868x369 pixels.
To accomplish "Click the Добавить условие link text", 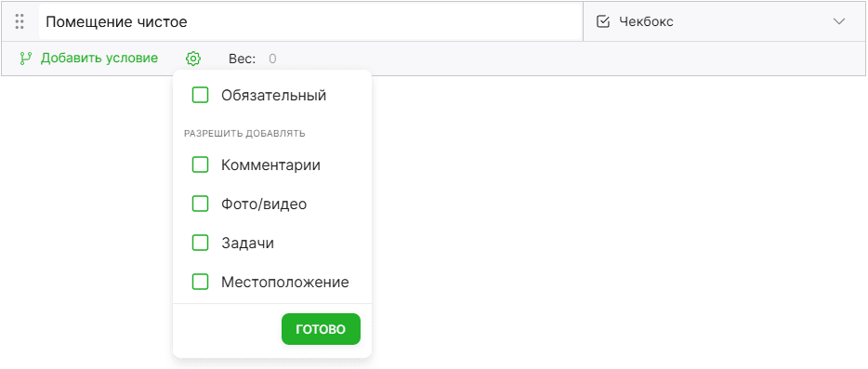I will point(99,58).
